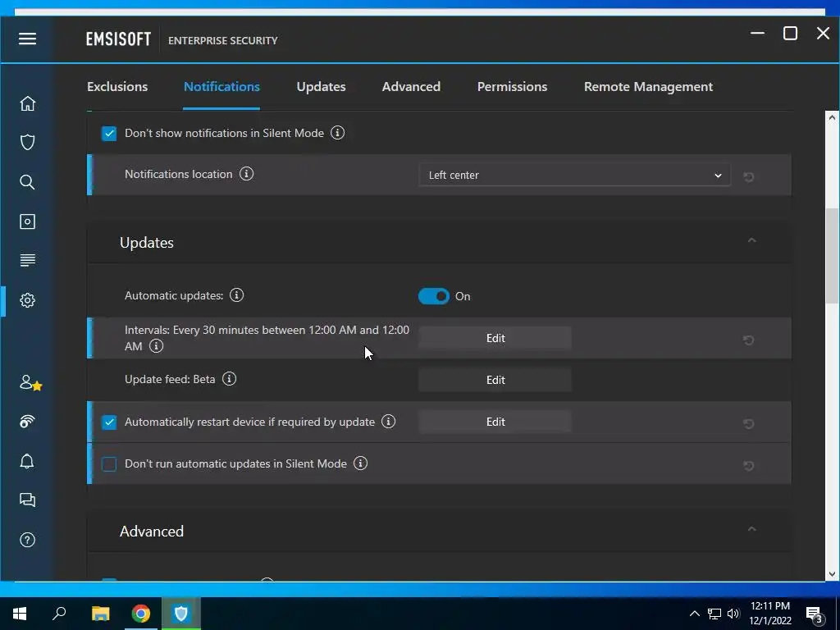Go to the Home overview icon
Screen dimensions: 840x630
point(27,103)
